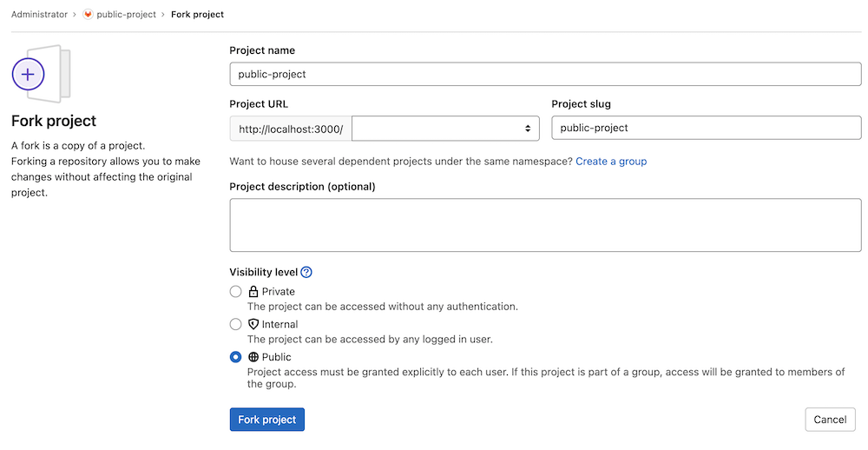Focus the Project name input field
This screenshot has width=868, height=450.
click(x=545, y=74)
